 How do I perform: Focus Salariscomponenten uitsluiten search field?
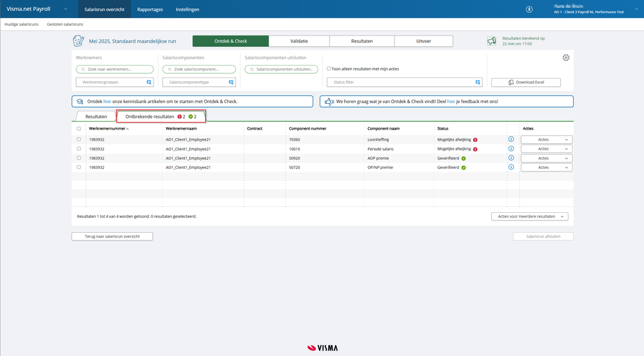[x=281, y=70]
